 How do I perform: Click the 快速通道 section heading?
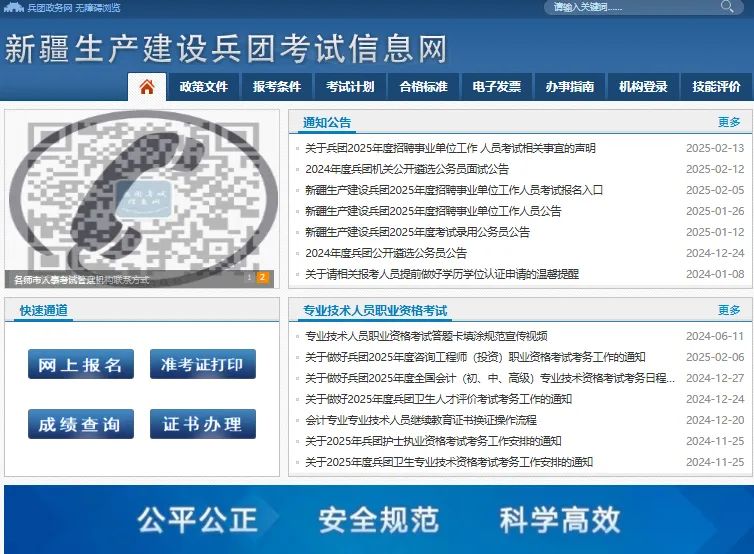[44, 311]
